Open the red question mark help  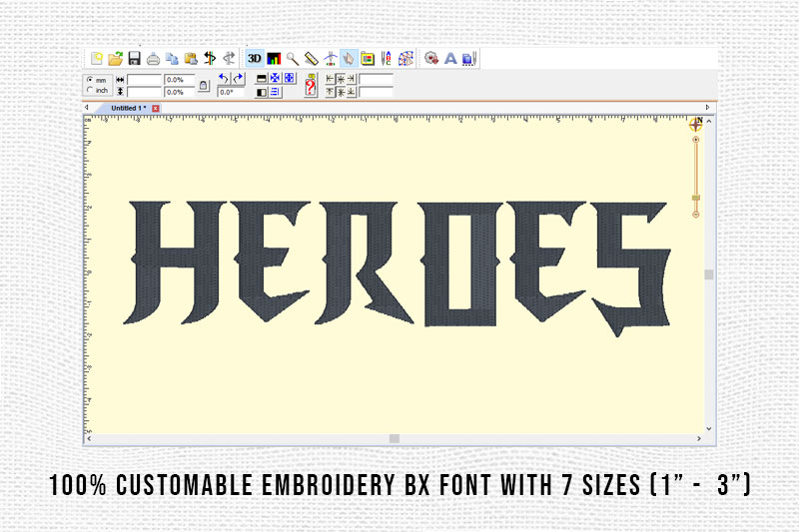click(x=311, y=85)
